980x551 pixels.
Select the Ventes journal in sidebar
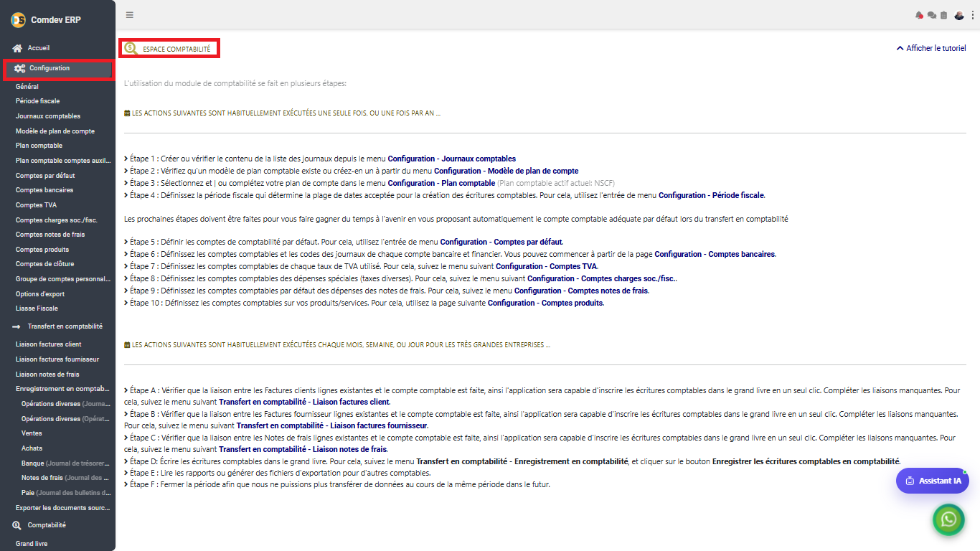[x=32, y=433]
